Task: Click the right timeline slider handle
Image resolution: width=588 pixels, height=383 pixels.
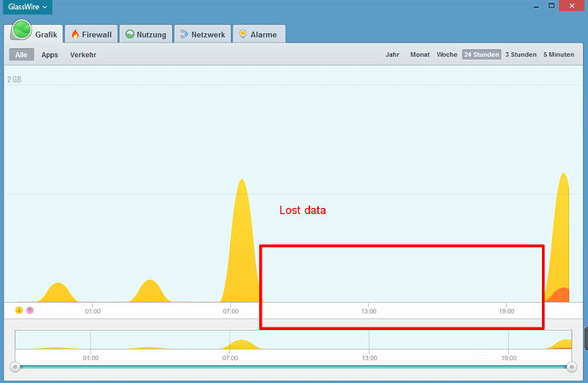Action: (x=572, y=367)
